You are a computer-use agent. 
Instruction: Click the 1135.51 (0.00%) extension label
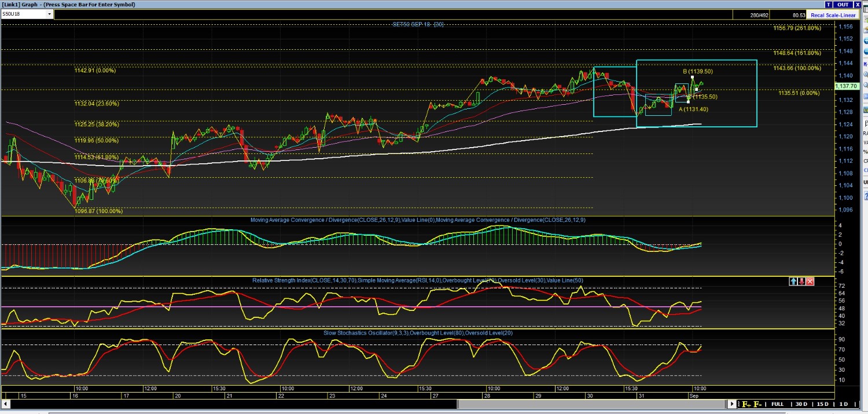point(799,93)
